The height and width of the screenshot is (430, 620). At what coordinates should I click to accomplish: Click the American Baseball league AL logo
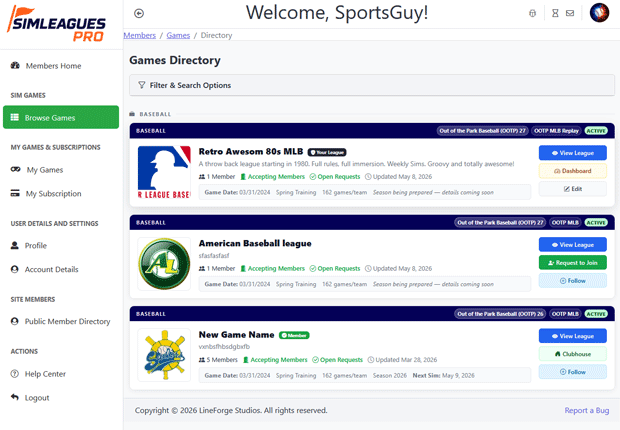[x=164, y=264]
